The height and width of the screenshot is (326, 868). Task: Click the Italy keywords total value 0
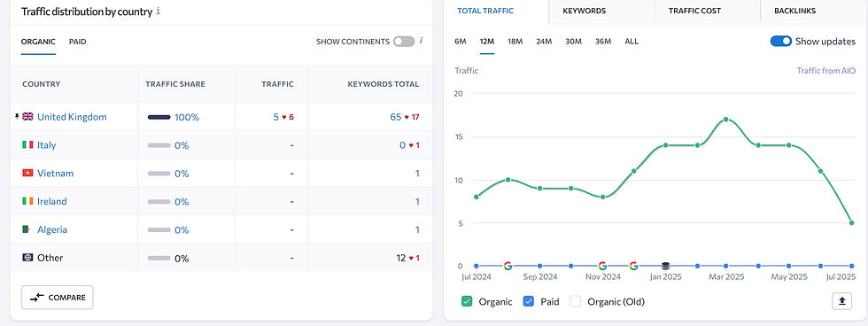[x=402, y=145]
